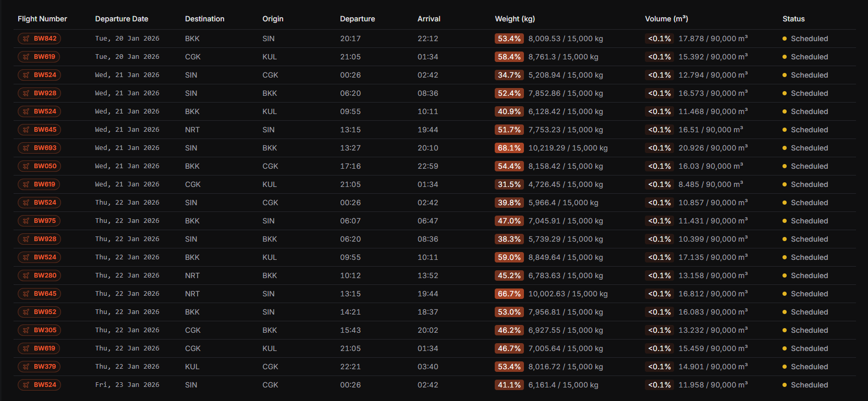Select volume text '13.232 / 90,000 m³'
Screen dimensions: 868x401
click(x=713, y=330)
